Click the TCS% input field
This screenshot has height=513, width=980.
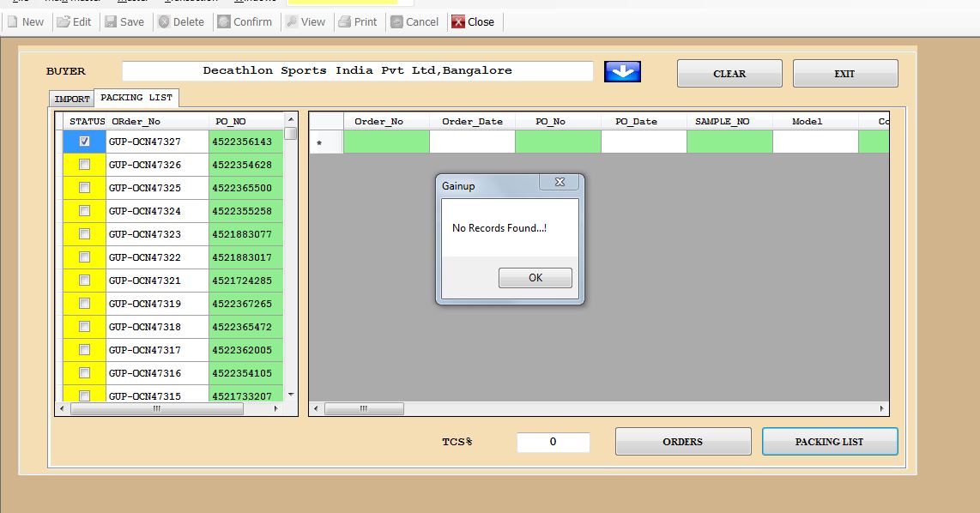(x=553, y=442)
